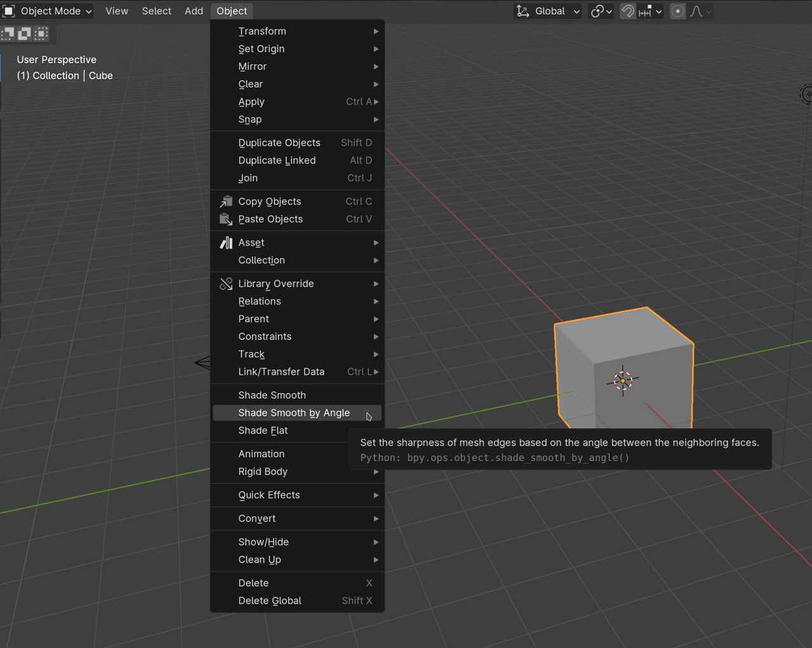Choose Duplicate Objects
This screenshot has height=648, width=812.
pos(297,143)
